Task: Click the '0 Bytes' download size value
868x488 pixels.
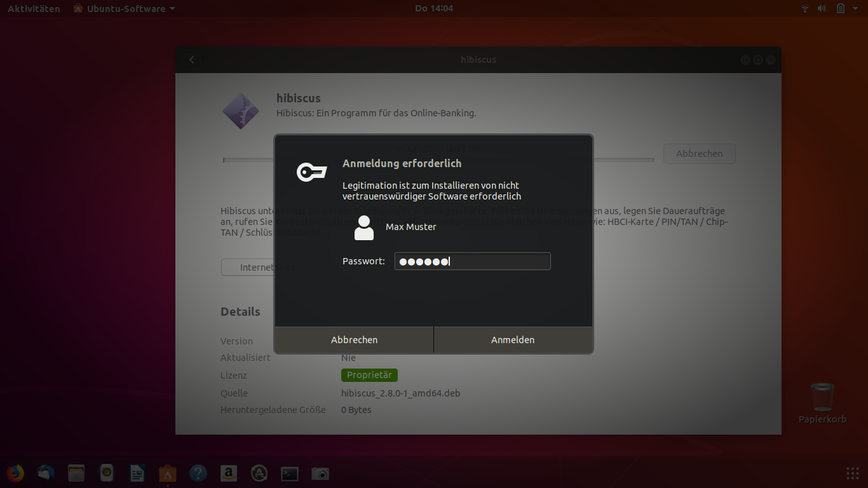Action: (356, 410)
